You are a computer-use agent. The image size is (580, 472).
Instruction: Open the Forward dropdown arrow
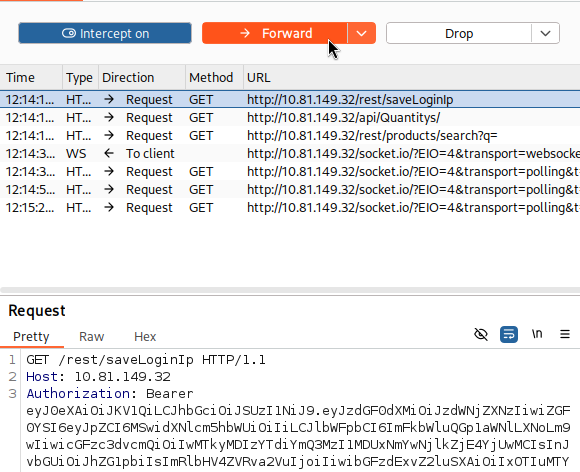[x=361, y=33]
